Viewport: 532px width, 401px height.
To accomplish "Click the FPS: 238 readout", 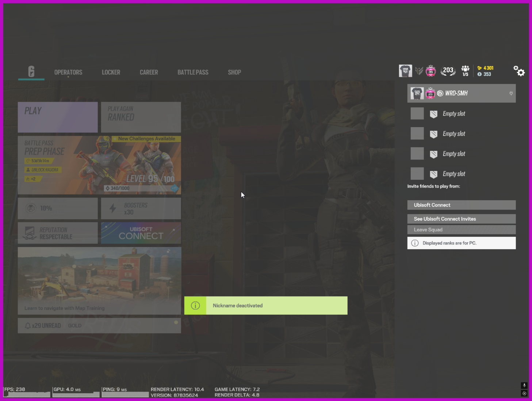I will coord(15,389).
